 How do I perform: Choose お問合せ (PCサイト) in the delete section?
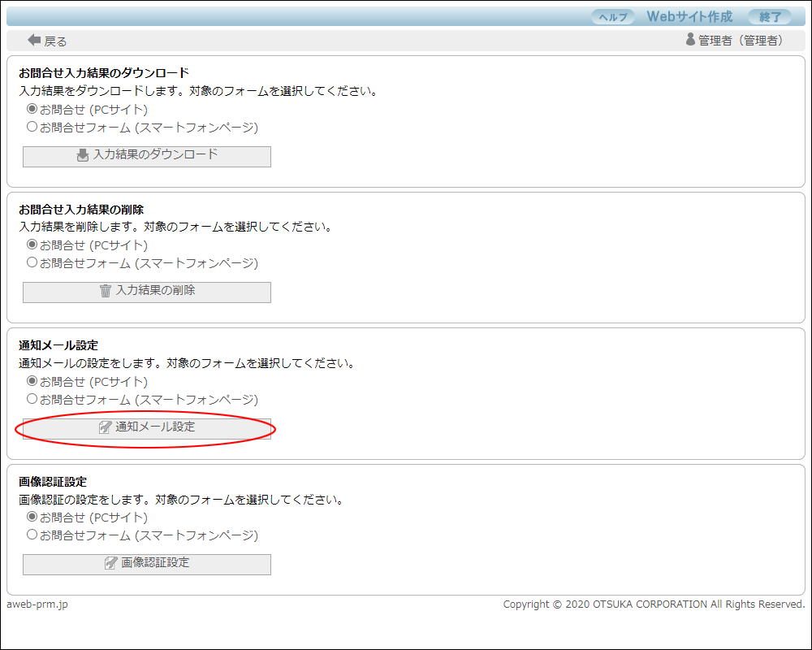(32, 245)
